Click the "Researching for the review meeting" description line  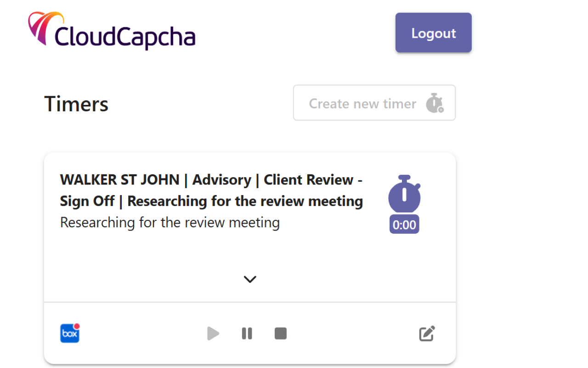170,223
